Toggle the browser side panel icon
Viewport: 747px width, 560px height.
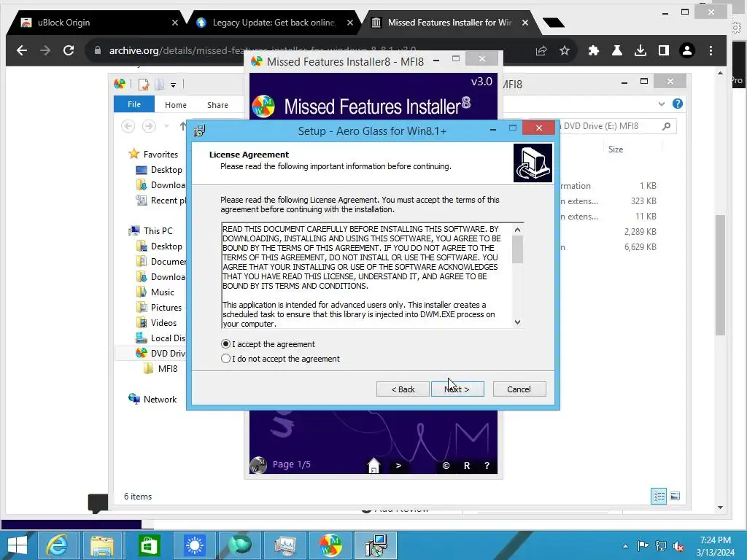(x=664, y=50)
